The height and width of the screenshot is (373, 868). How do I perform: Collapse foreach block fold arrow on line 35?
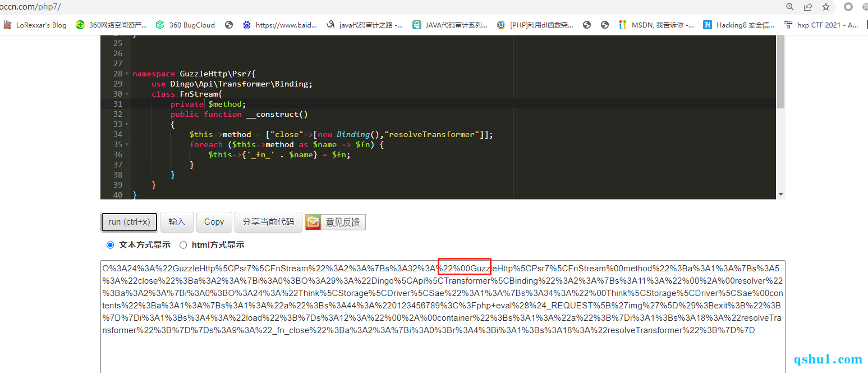coord(127,144)
